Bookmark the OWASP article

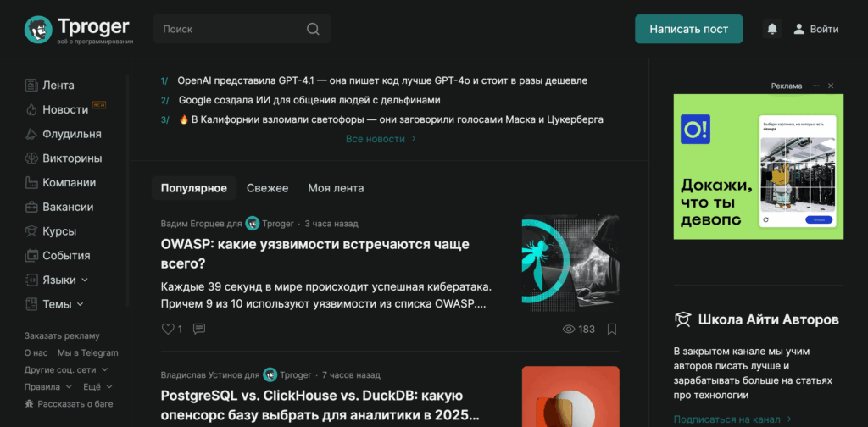tap(612, 329)
